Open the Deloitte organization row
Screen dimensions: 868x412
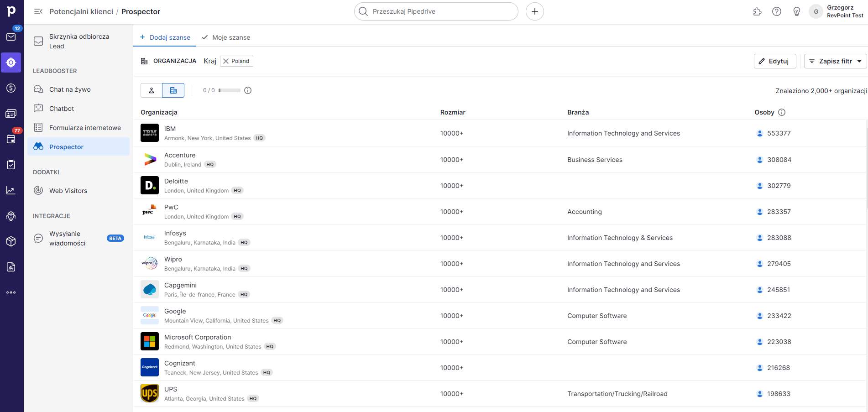click(501, 185)
